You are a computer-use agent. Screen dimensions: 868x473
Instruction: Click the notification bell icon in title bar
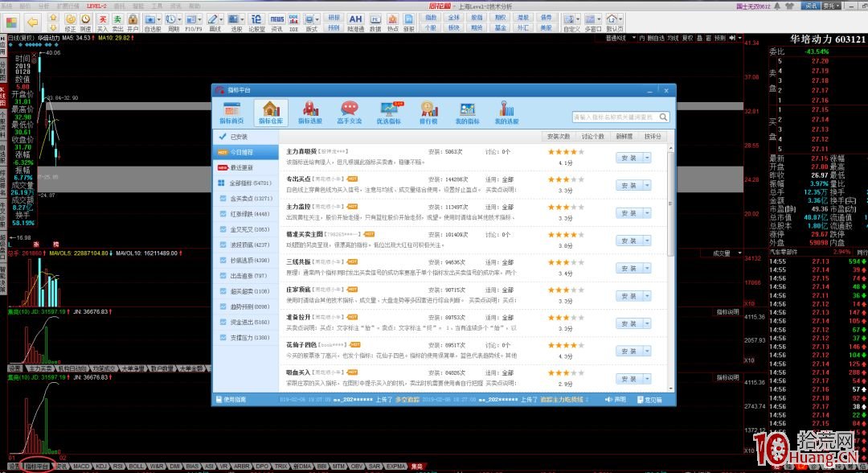pos(777,6)
